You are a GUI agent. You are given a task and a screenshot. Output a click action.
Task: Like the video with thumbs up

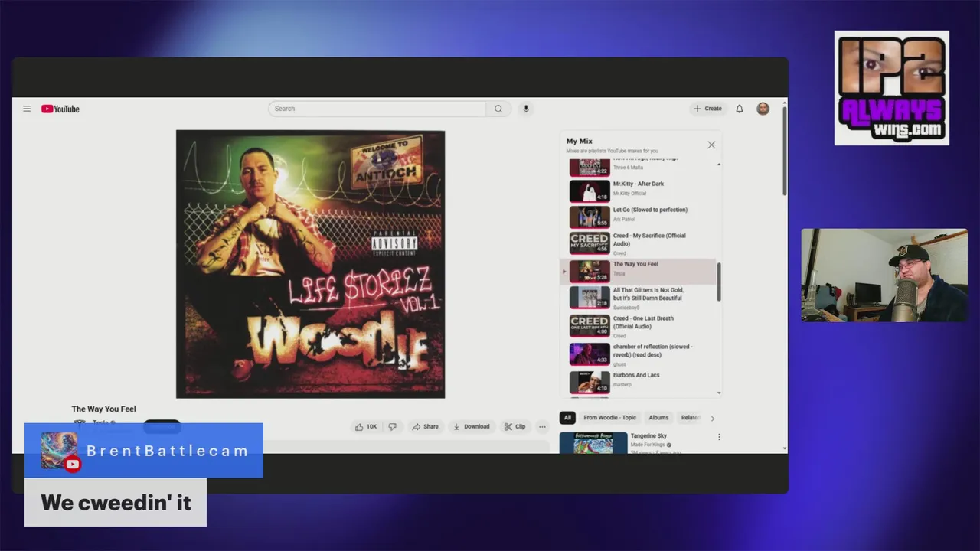tap(366, 427)
